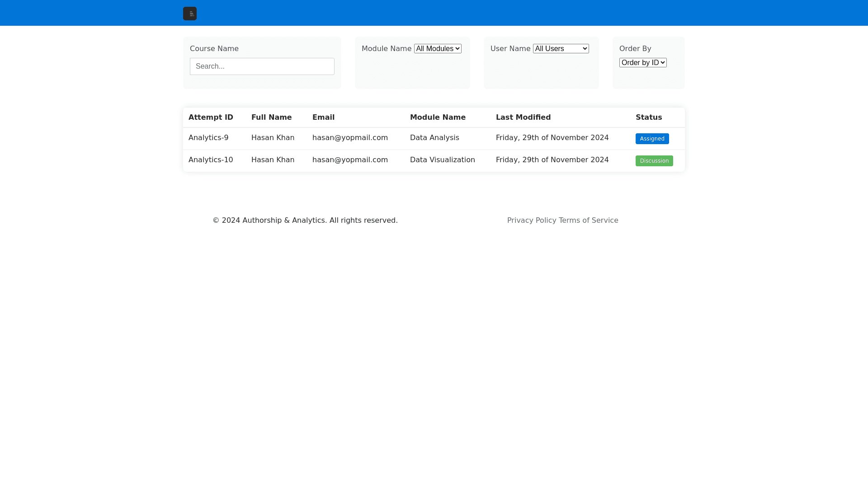Click the Full Name column header

271,117
